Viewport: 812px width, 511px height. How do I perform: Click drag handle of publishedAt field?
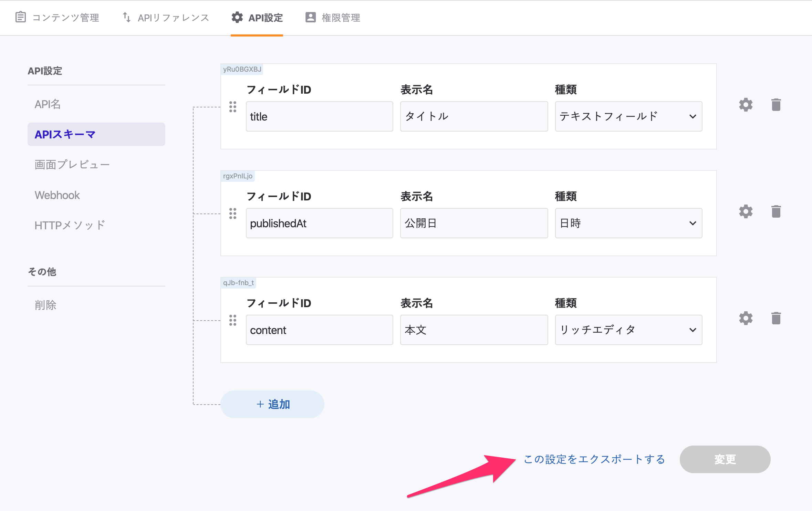(x=233, y=213)
